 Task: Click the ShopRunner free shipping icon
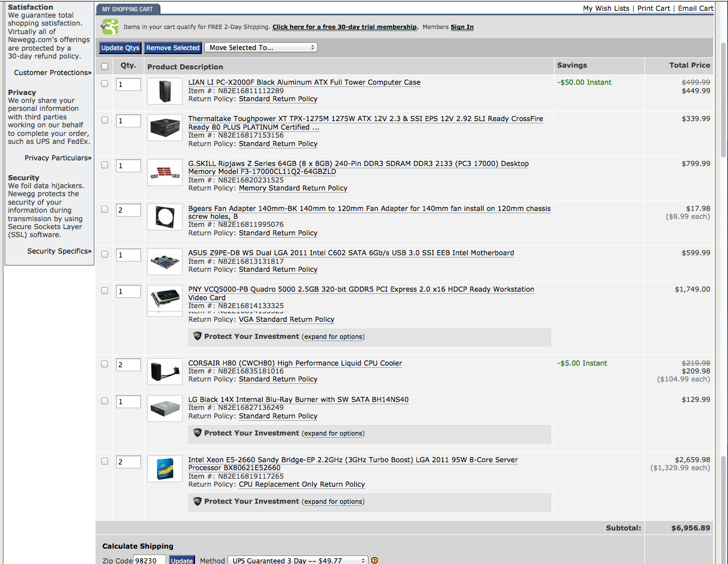pos(110,27)
